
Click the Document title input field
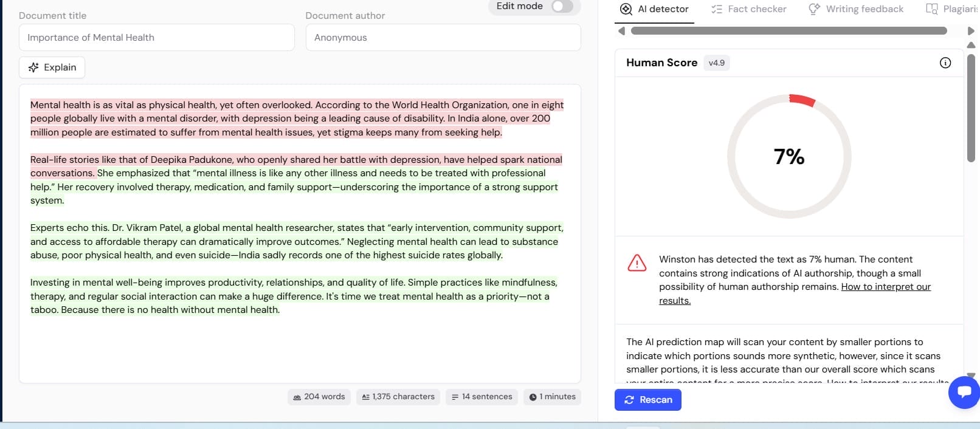(x=157, y=38)
